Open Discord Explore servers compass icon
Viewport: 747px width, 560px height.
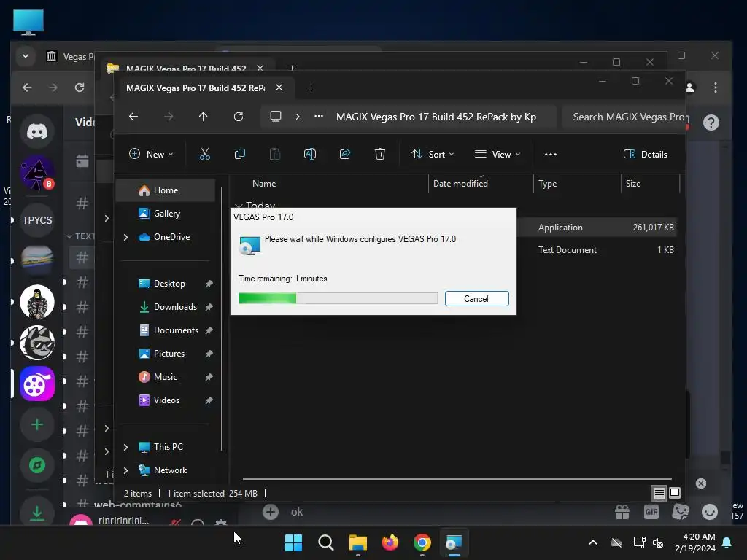click(x=37, y=464)
